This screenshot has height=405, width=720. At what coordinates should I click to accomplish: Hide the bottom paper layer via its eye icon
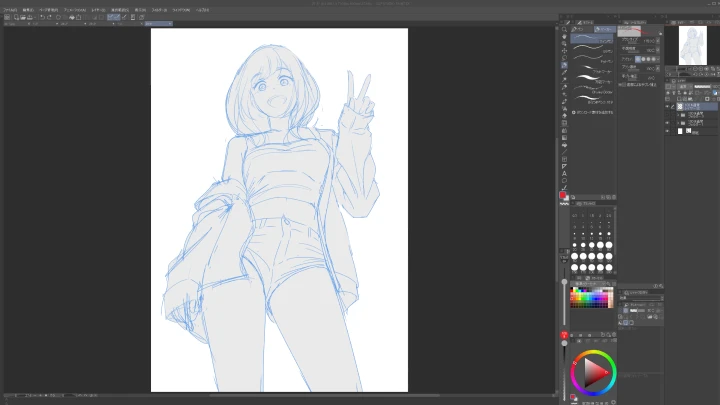[667, 131]
